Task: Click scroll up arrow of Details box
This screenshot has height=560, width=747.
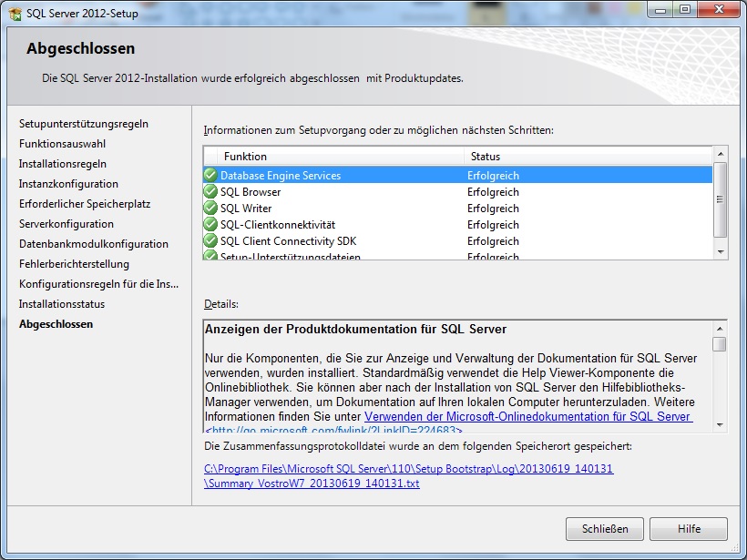Action: point(720,329)
